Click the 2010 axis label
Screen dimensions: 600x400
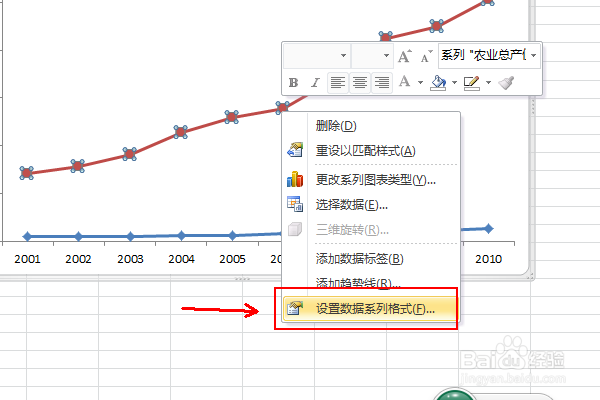[x=489, y=259]
